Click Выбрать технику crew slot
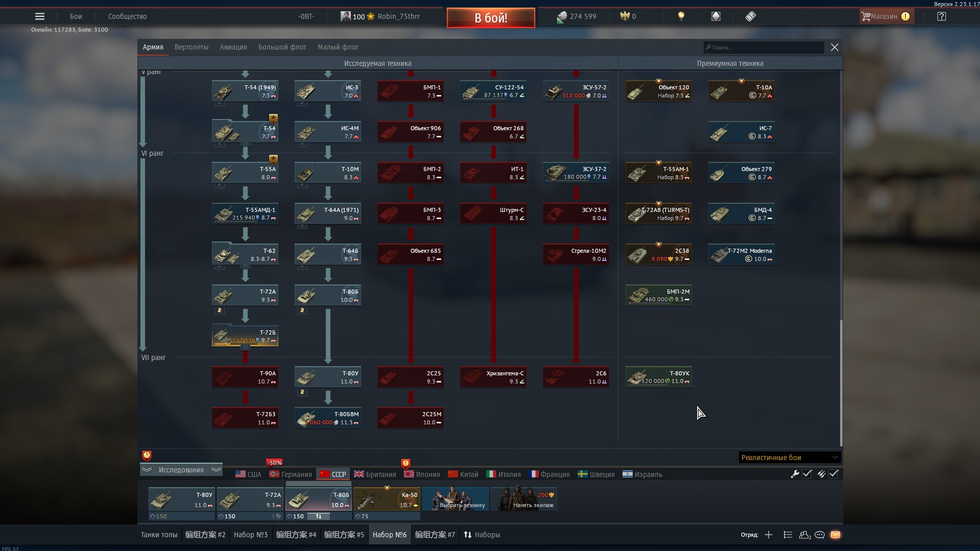 click(x=456, y=499)
